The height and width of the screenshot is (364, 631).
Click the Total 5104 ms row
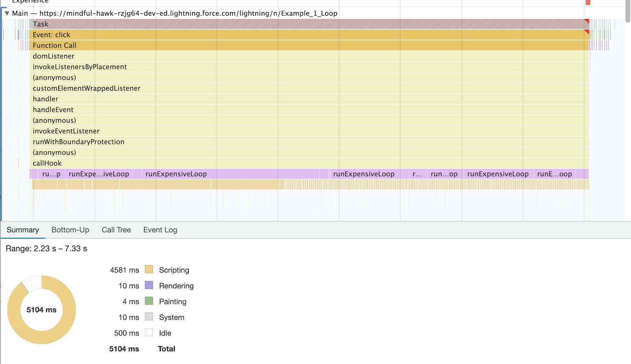pyautogui.click(x=142, y=349)
